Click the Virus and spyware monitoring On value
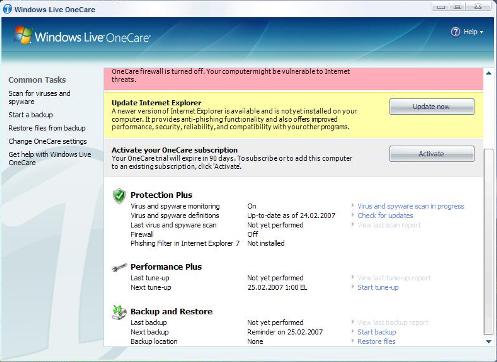Viewport: 497px width, 362px height. (252, 206)
